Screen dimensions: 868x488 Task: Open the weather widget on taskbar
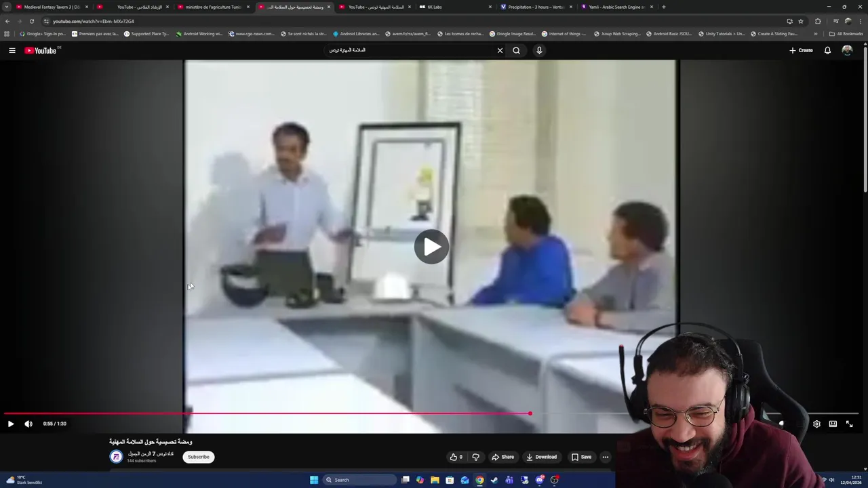click(24, 480)
